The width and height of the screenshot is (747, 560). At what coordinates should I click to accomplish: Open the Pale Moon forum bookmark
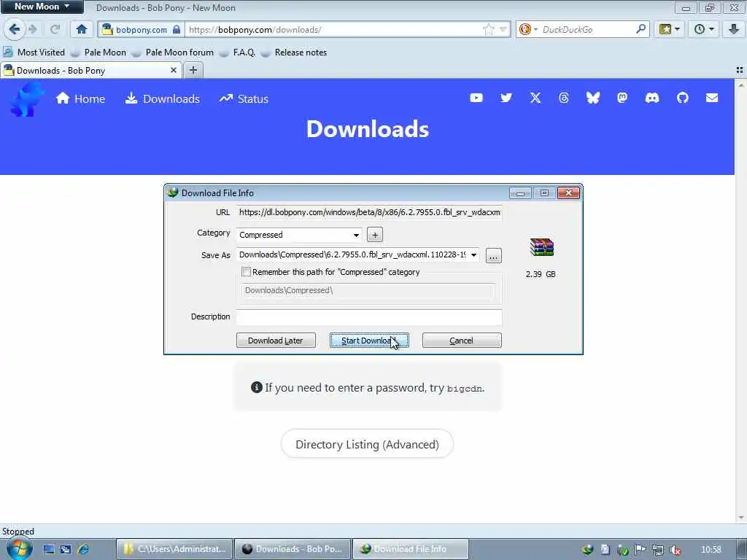coord(172,52)
